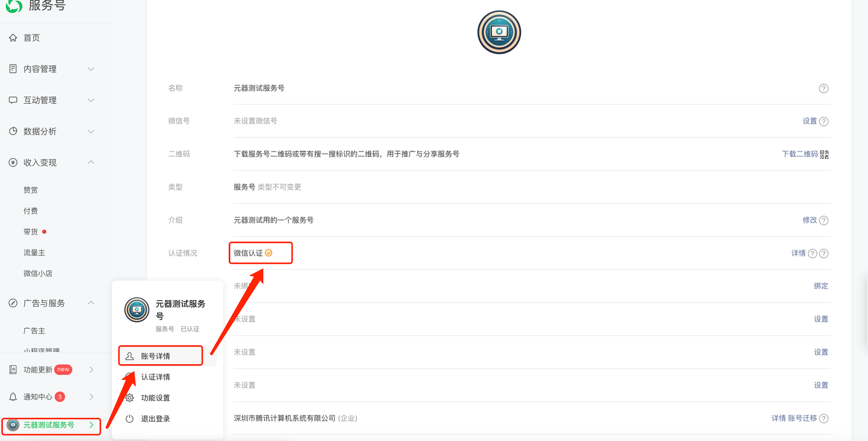Click 设置 link in the 微信号 row
The height and width of the screenshot is (441, 868).
[809, 121]
